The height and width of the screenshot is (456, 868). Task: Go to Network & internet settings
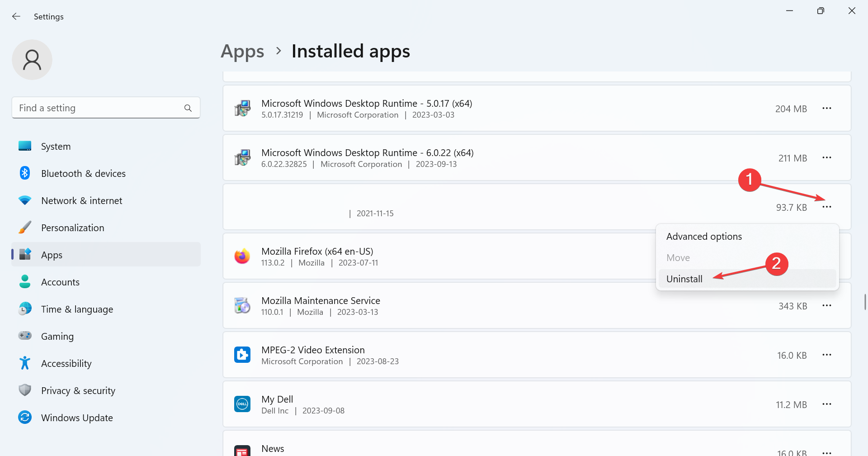coord(106,200)
